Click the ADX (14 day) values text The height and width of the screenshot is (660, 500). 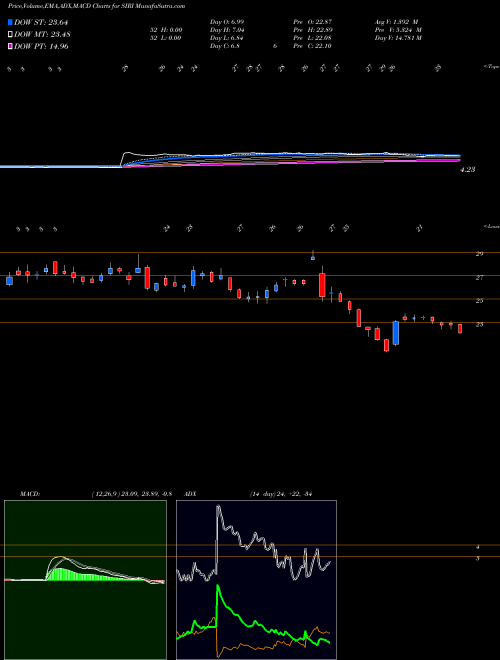coord(280,494)
